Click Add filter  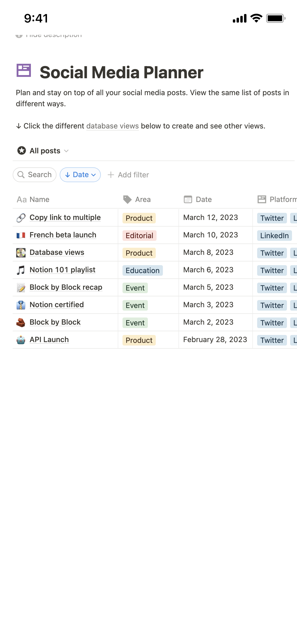click(x=128, y=175)
